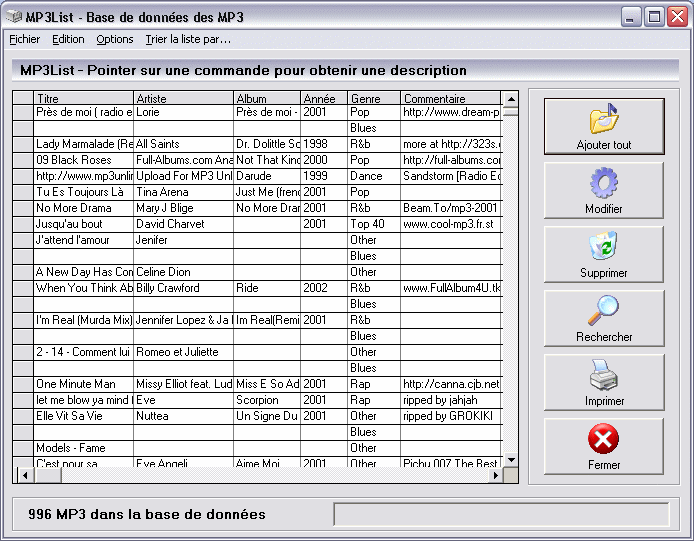The width and height of the screenshot is (694, 541).
Task: Select the 'www.cool-mp3.fr.st' comment cell
Action: (451, 224)
